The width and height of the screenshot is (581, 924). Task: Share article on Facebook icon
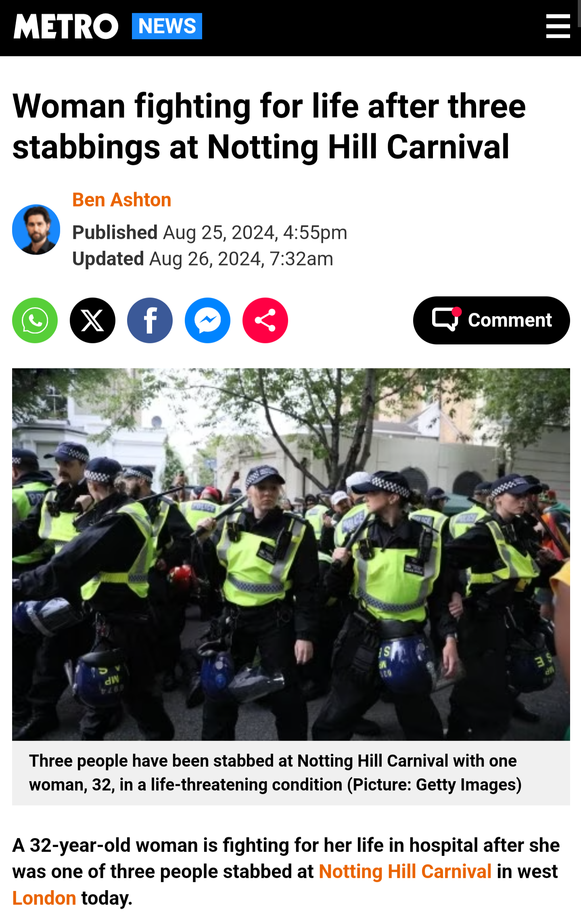pos(150,321)
